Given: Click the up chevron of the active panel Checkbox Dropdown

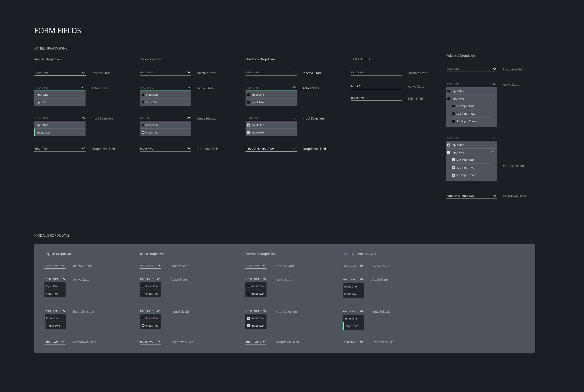Looking at the screenshot, I should (294, 87).
